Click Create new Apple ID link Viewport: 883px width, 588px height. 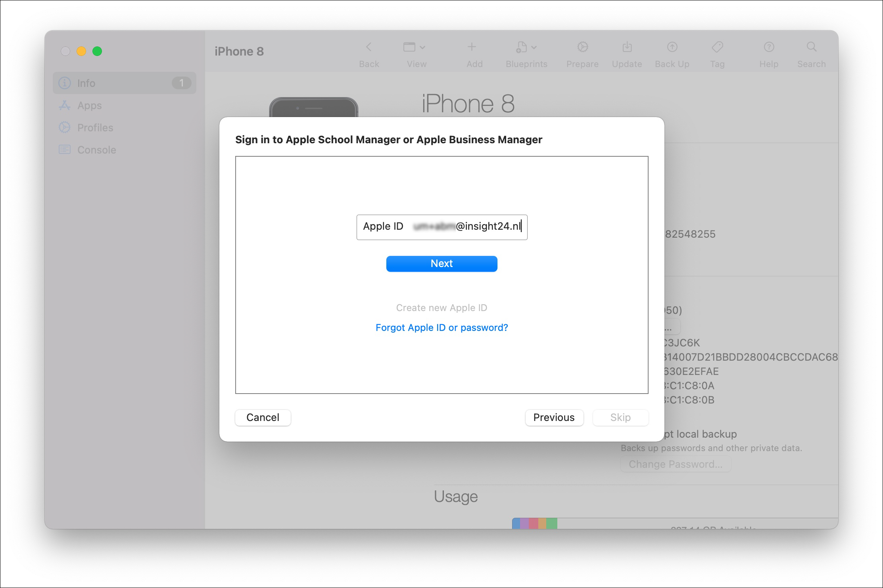click(x=441, y=308)
